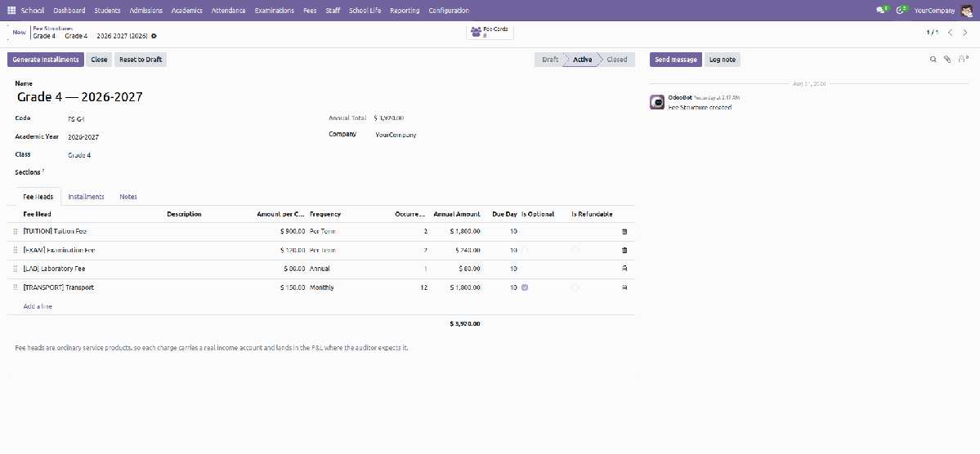Image resolution: width=980 pixels, height=454 pixels.
Task: Select the Active status stage
Action: [x=583, y=60]
